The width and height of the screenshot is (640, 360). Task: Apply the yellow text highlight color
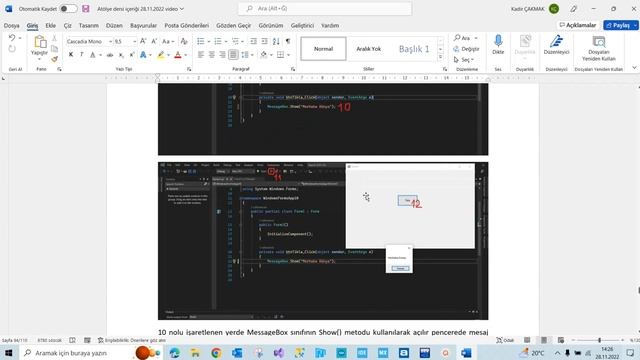tap(161, 55)
